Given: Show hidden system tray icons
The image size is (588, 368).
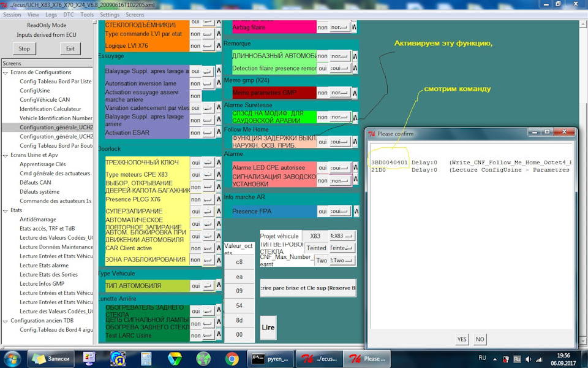Looking at the screenshot, I should point(495,359).
